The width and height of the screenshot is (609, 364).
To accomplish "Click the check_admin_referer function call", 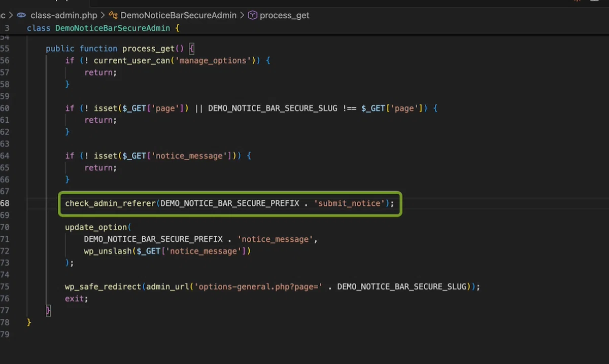I will [110, 203].
